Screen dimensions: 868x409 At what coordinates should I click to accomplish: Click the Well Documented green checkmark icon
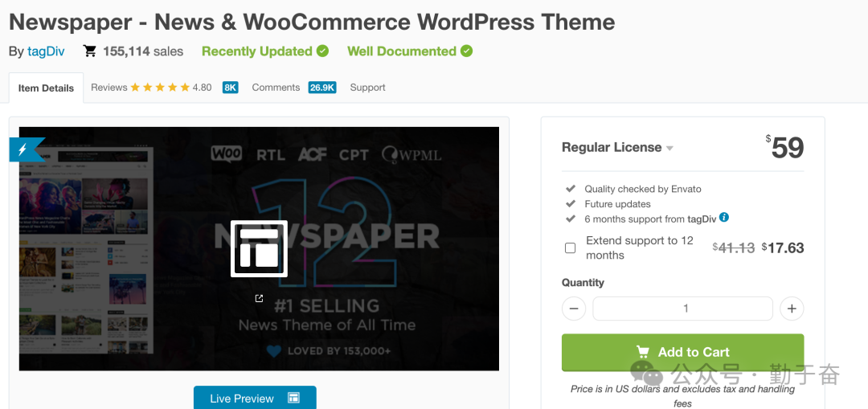click(467, 51)
